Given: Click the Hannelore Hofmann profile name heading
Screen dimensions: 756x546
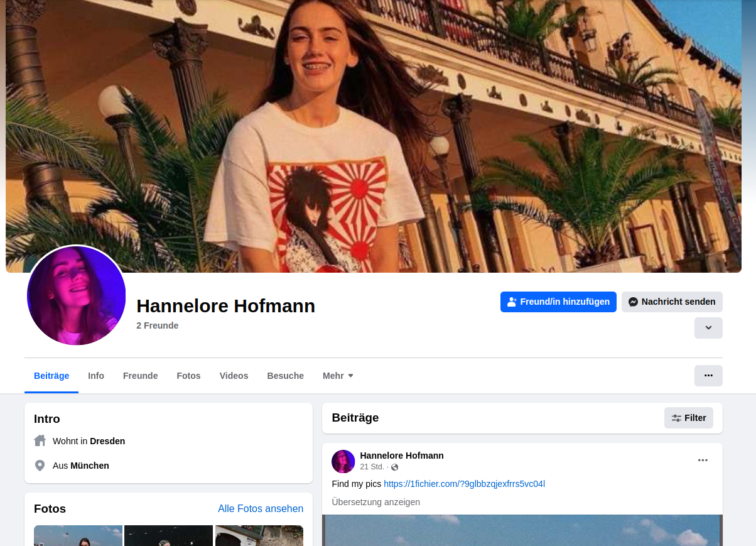Looking at the screenshot, I should (x=226, y=306).
